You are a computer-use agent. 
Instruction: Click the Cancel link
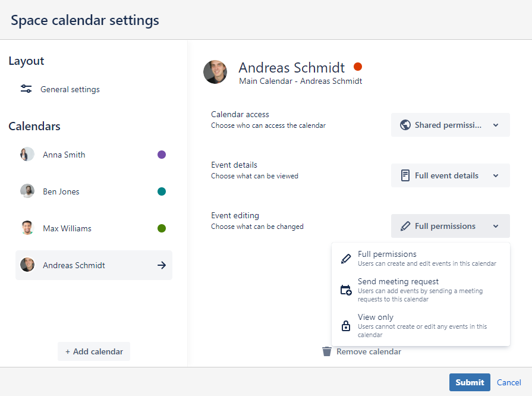coord(509,382)
